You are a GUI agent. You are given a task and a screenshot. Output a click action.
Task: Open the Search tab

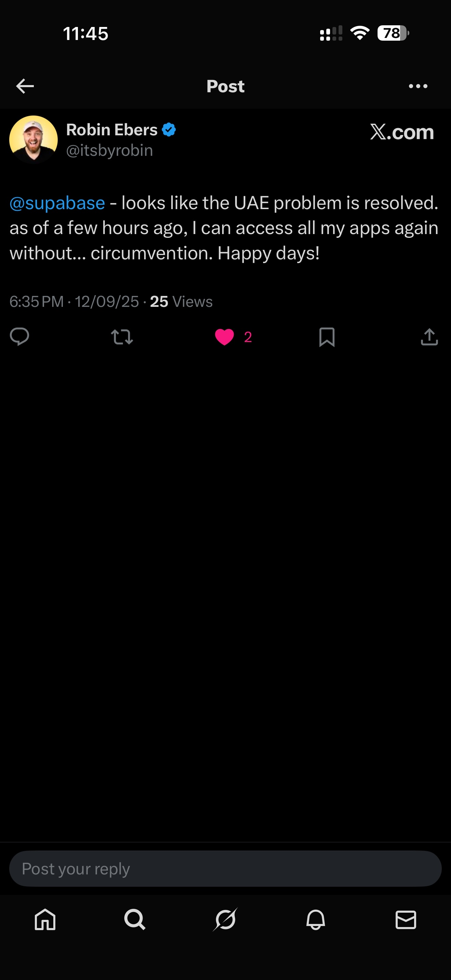point(135,920)
